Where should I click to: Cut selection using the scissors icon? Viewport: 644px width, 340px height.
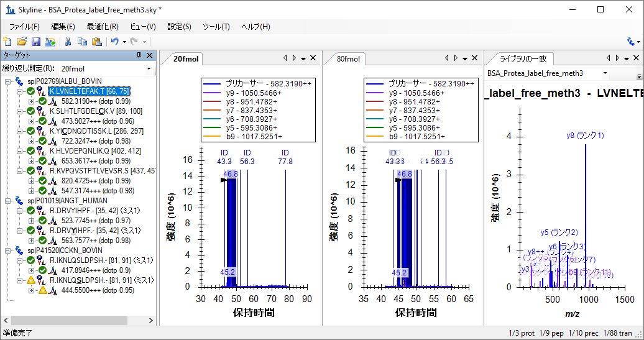click(x=68, y=42)
